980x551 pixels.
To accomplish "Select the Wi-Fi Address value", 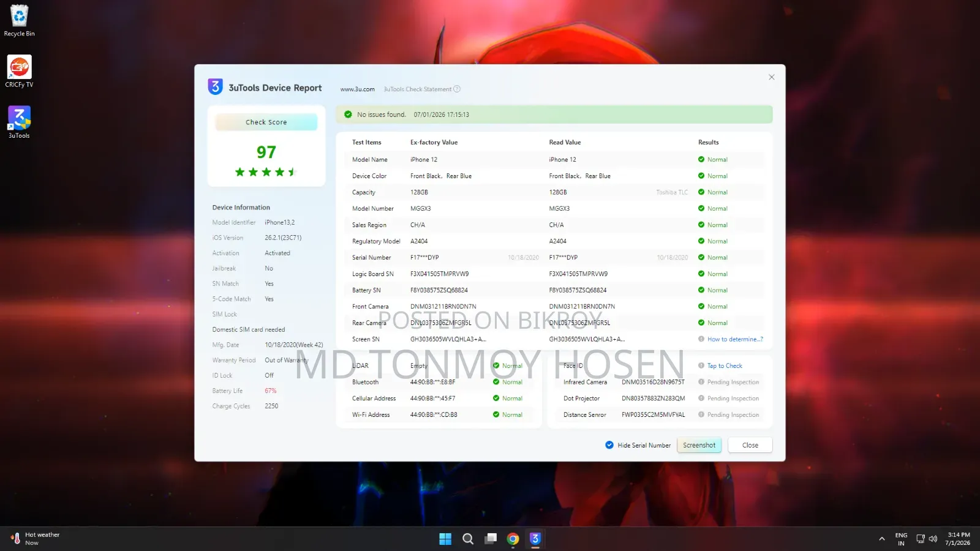I will pyautogui.click(x=434, y=415).
